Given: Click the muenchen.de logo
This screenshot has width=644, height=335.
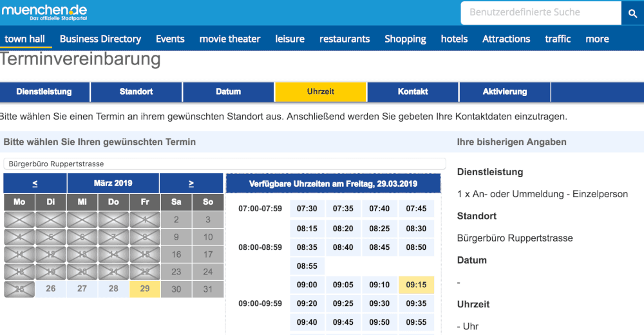Looking at the screenshot, I should 44,12.
